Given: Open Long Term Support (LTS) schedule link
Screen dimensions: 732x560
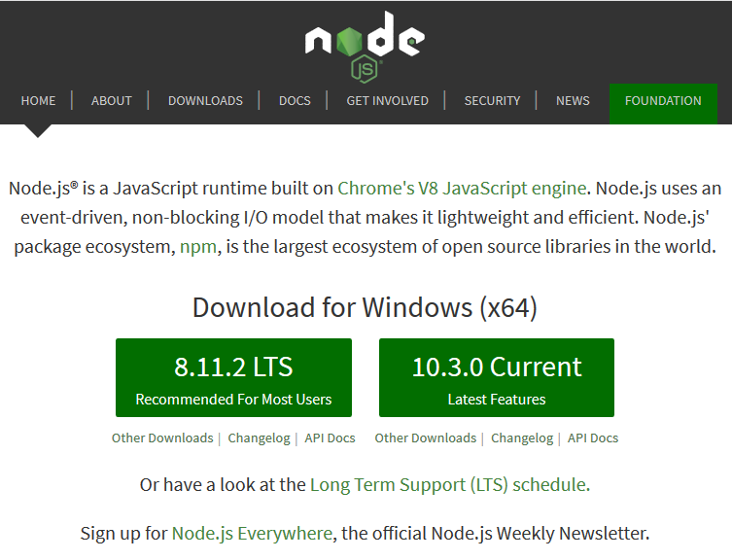Looking at the screenshot, I should [450, 485].
